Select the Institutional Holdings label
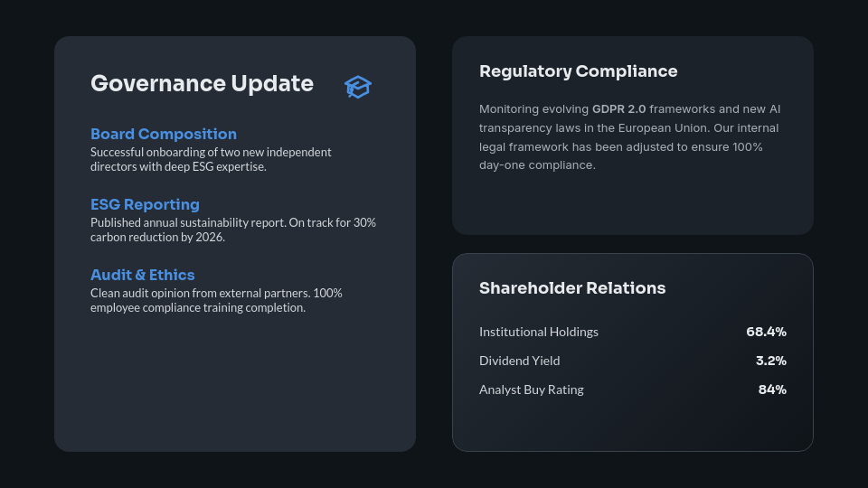The width and height of the screenshot is (868, 488). (x=539, y=332)
